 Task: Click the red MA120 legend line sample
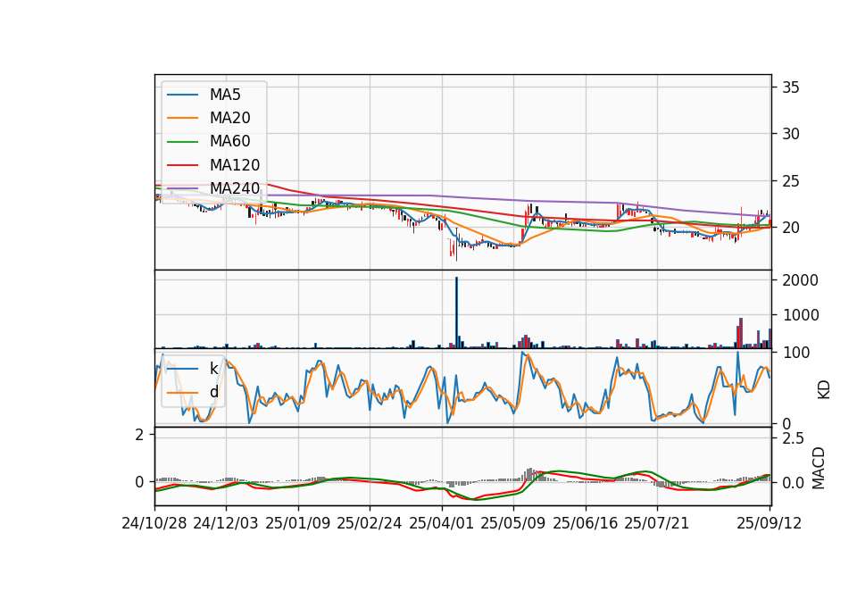click(x=182, y=165)
